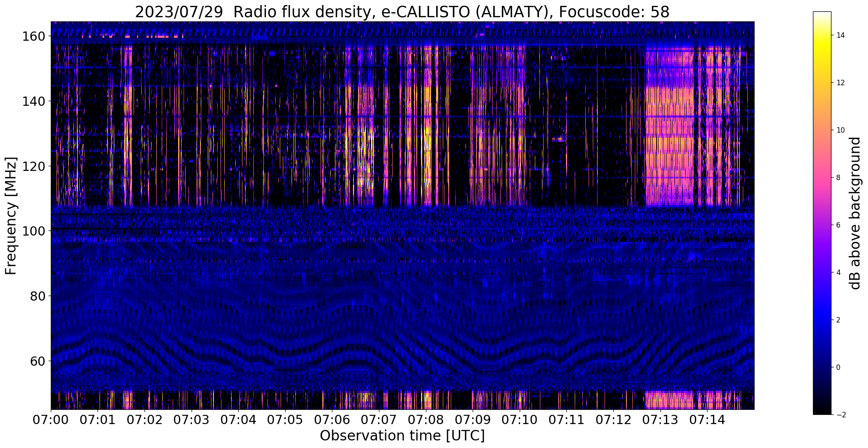Click the colorbar tick value 0
The width and height of the screenshot is (868, 448).
pyautogui.click(x=839, y=367)
